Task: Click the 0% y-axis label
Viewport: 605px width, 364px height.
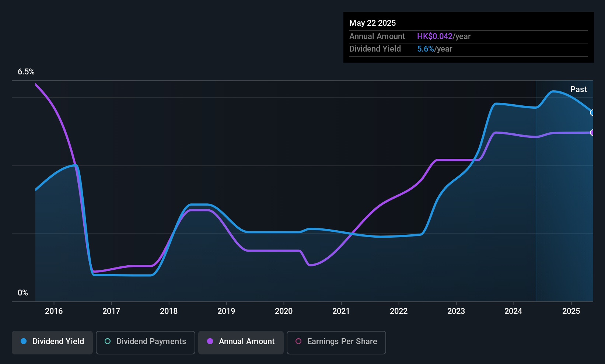Action: 23,293
